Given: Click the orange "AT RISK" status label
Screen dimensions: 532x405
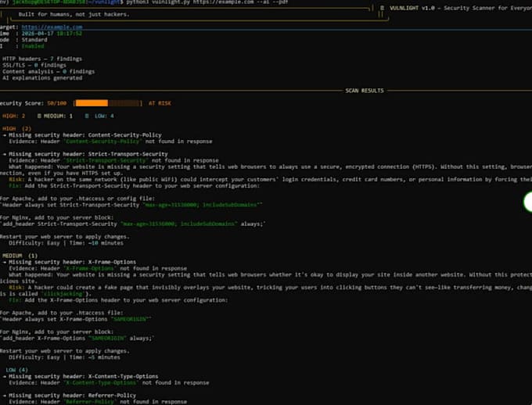Looking at the screenshot, I should 160,103.
